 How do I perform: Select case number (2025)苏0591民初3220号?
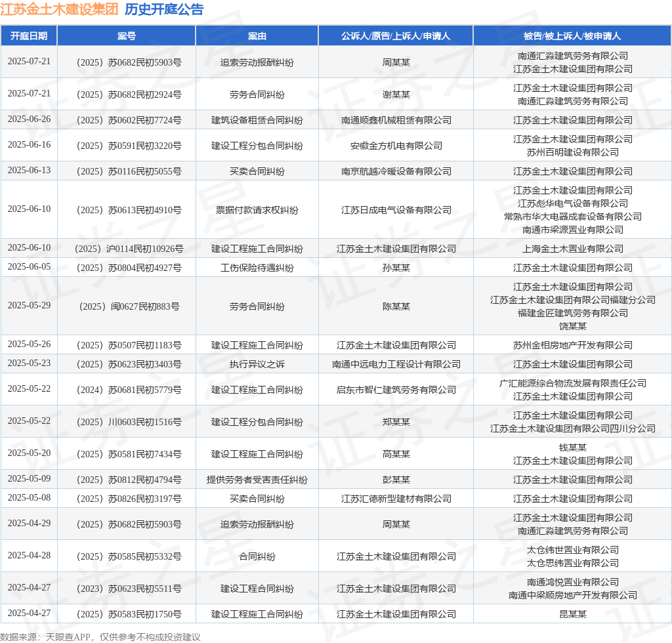(129, 146)
